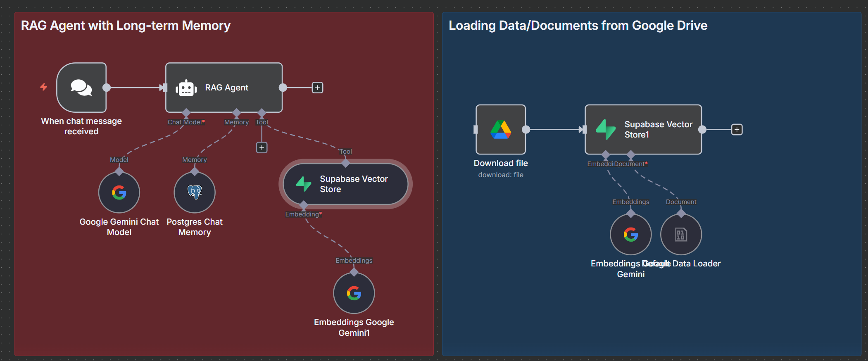Viewport: 868px width, 361px height.
Task: Click the Chat Model connector diamond on RAG Agent
Action: tap(186, 113)
